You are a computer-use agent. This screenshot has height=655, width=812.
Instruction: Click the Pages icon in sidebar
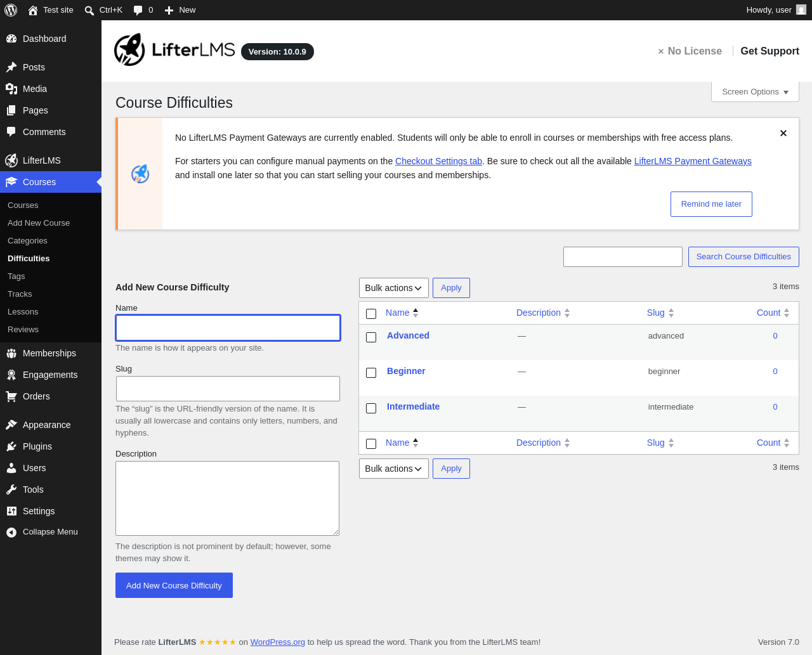(x=11, y=110)
